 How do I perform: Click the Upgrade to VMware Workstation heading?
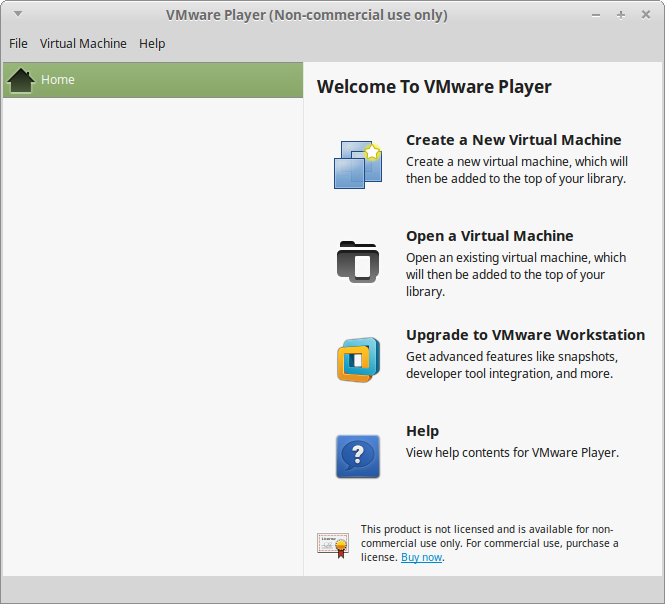coord(525,335)
